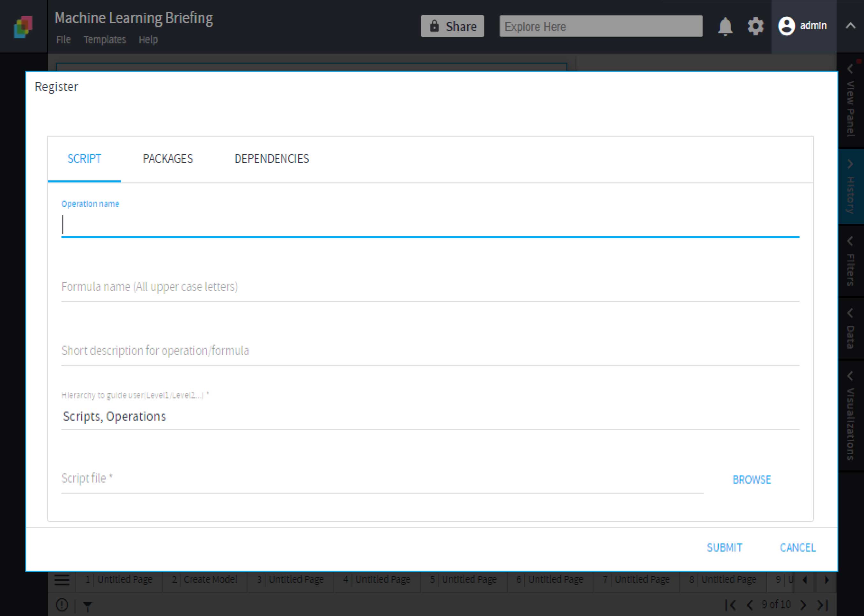This screenshot has width=864, height=616.
Task: Select page tab 5 Untitled Page
Action: [464, 580]
